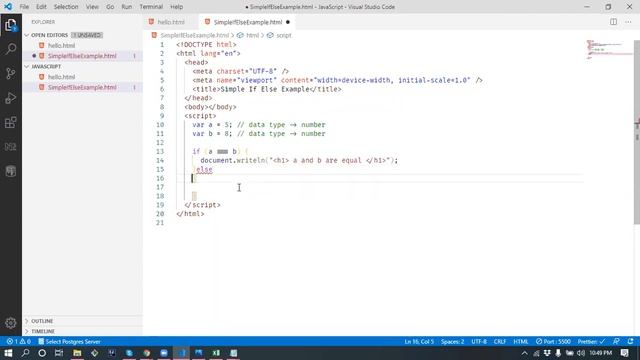Click the 1 UNSAVED badge in Open Editors
The height and width of the screenshot is (360, 640).
87,35
